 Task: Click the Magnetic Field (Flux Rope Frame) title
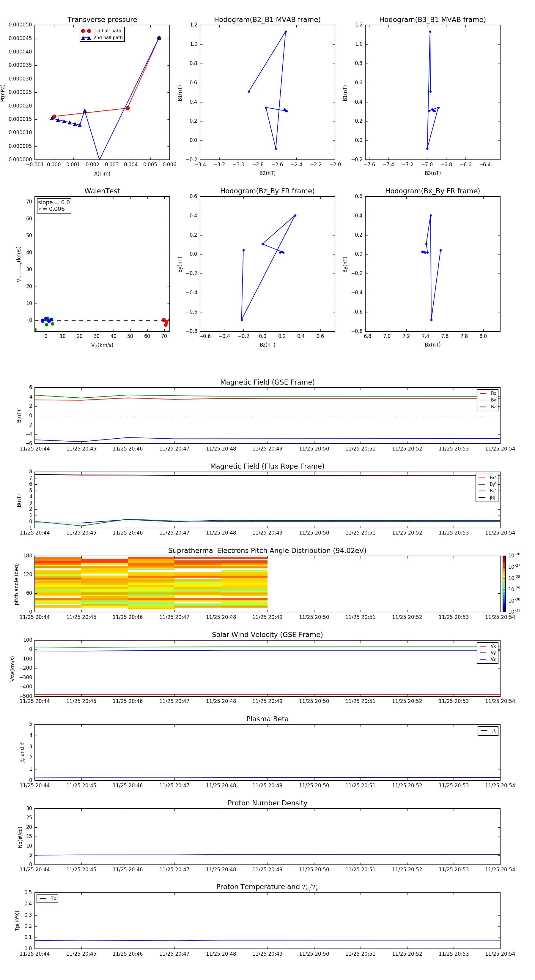(x=267, y=467)
